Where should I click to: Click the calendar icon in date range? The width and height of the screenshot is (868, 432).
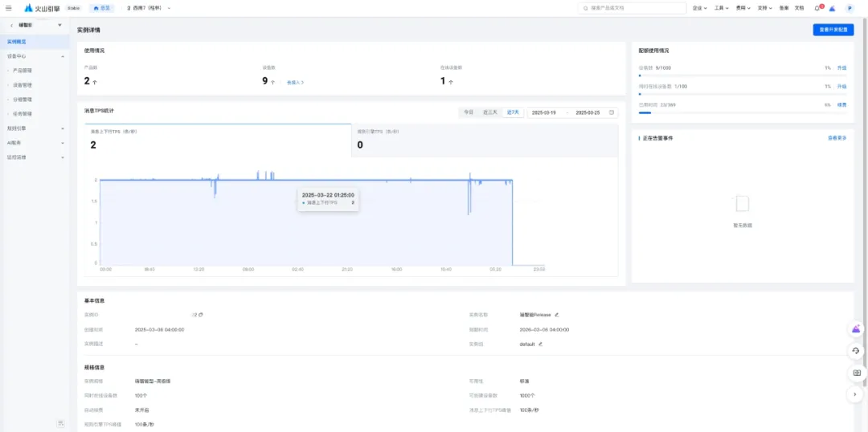click(x=612, y=112)
